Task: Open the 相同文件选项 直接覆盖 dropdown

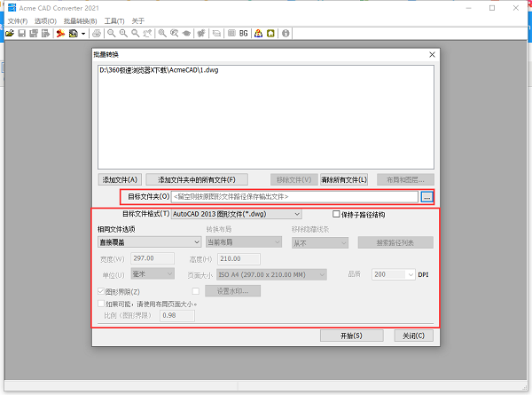Action: click(149, 242)
